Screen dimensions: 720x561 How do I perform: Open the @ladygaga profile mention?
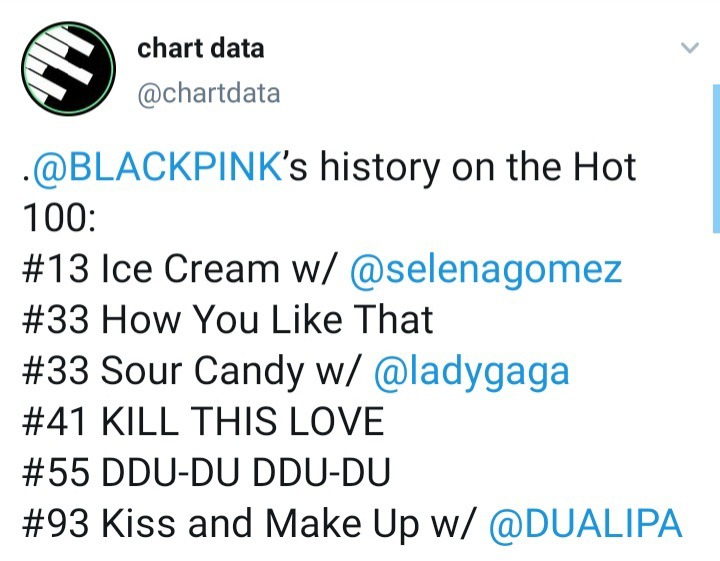pos(471,371)
